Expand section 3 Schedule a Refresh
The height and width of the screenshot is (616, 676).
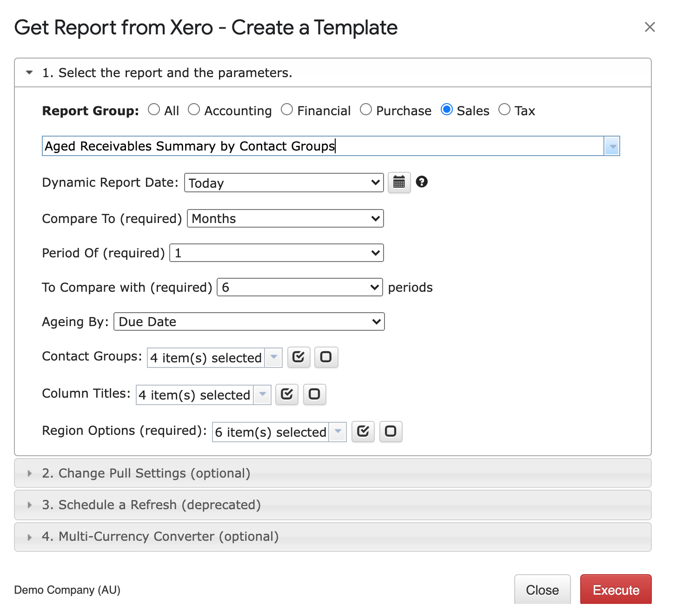coord(333,505)
